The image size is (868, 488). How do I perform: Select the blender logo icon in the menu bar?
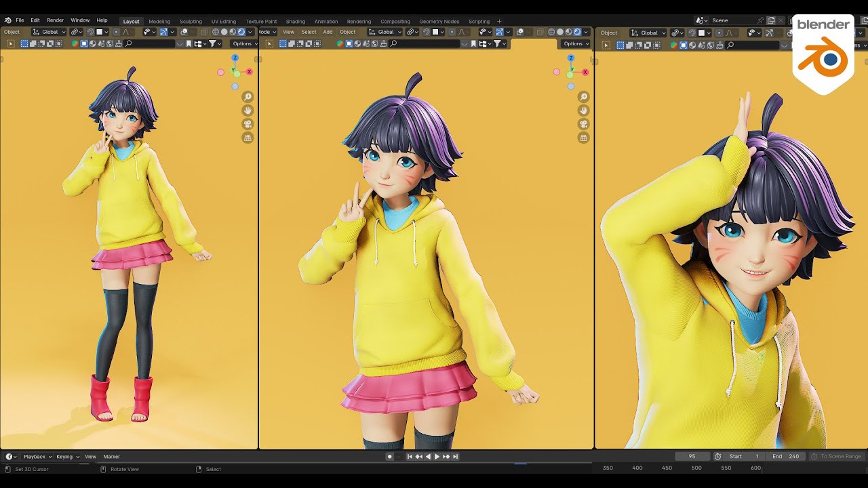click(x=8, y=20)
